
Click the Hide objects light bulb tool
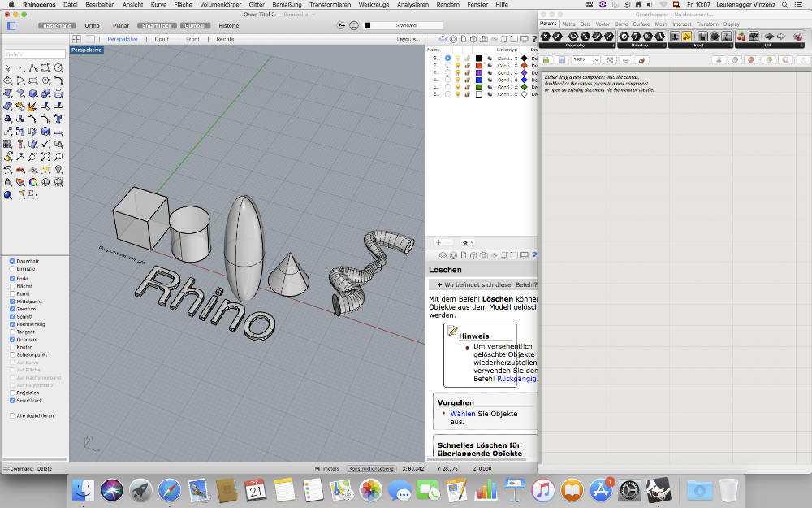click(58, 170)
